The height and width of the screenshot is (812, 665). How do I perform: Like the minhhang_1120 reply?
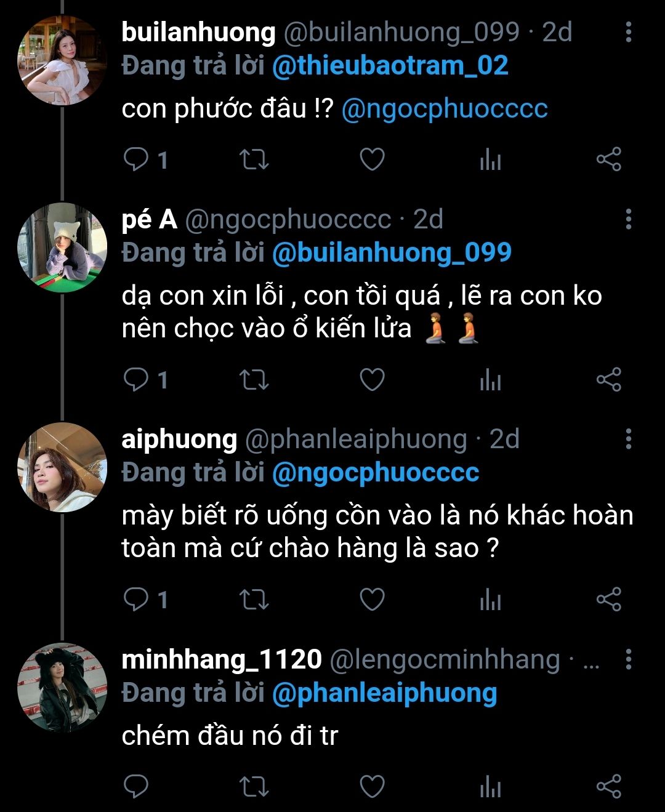click(372, 787)
